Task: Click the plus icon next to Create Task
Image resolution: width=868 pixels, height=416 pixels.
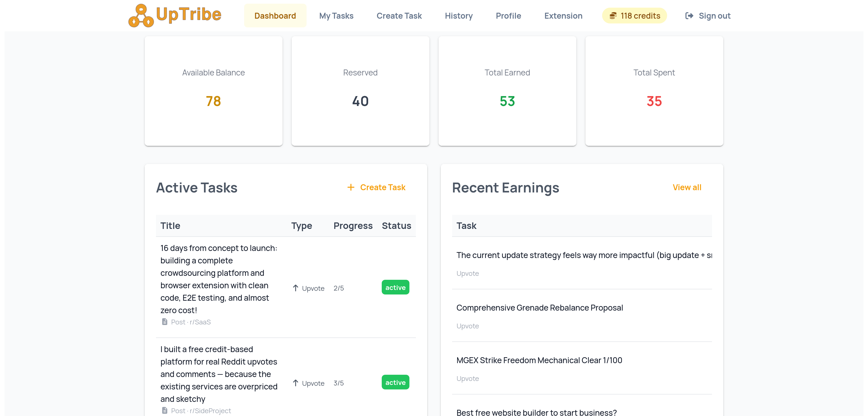Action: [351, 187]
